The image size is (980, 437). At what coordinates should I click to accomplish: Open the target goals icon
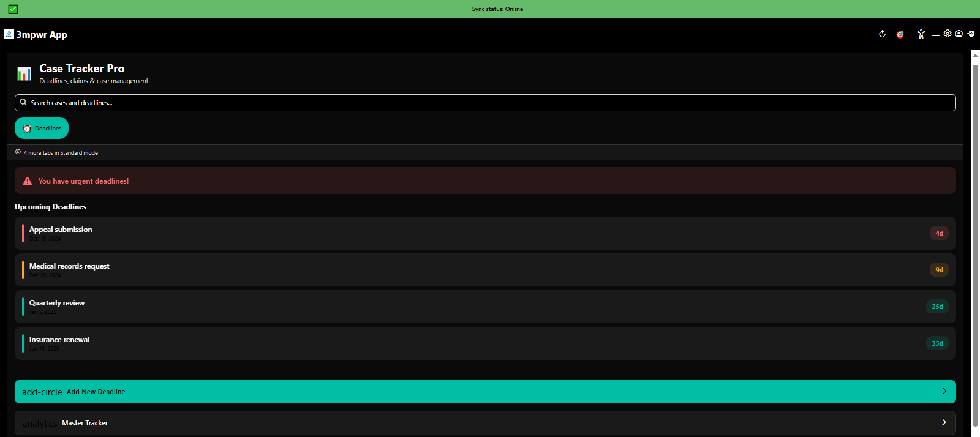(x=900, y=34)
